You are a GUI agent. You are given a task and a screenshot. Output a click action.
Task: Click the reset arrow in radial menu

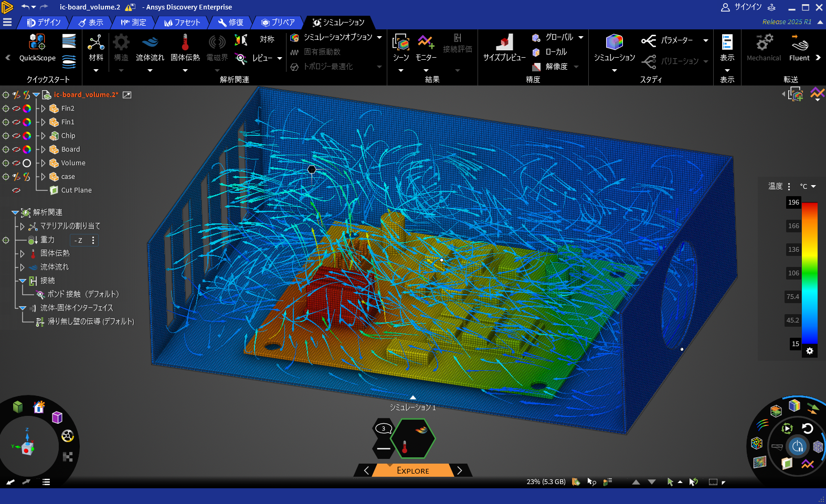point(808,428)
